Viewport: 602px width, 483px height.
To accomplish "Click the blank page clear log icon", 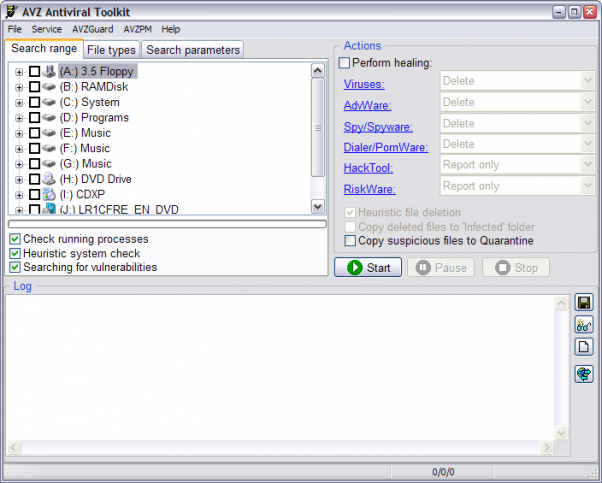I will 585,347.
